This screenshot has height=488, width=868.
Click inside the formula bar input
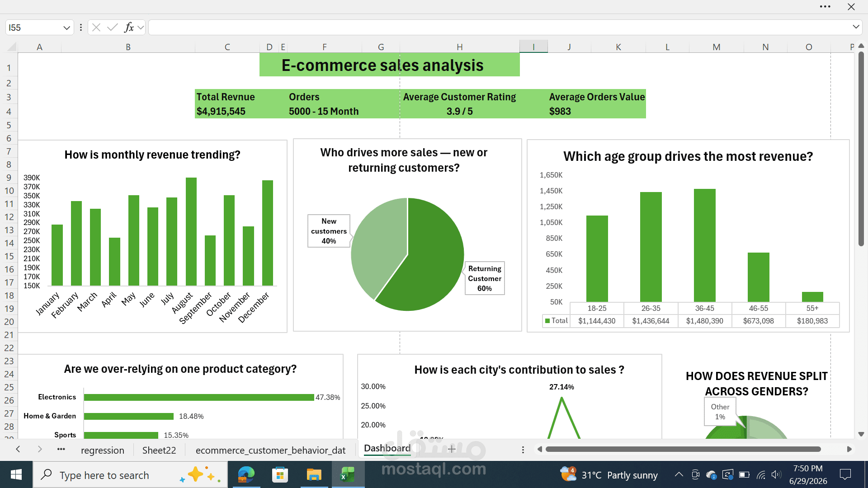500,28
